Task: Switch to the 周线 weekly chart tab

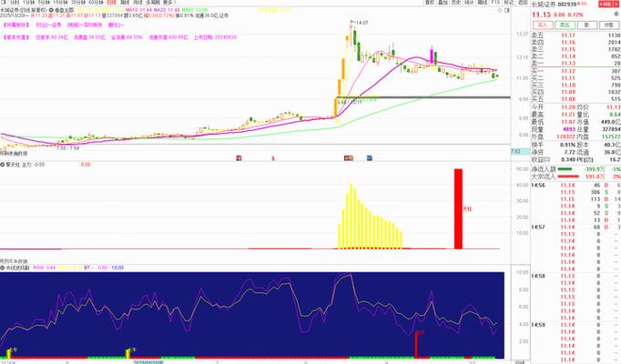Action: coord(125,3)
